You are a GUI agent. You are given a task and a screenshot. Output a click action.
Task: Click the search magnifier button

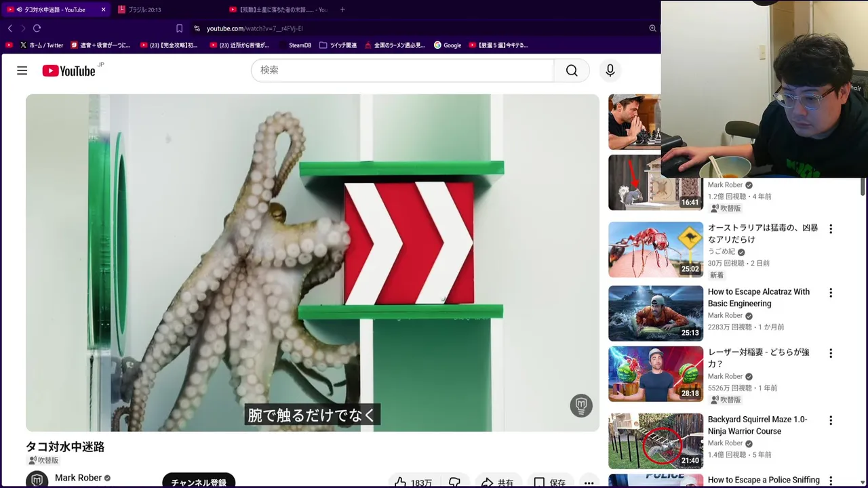[572, 70]
